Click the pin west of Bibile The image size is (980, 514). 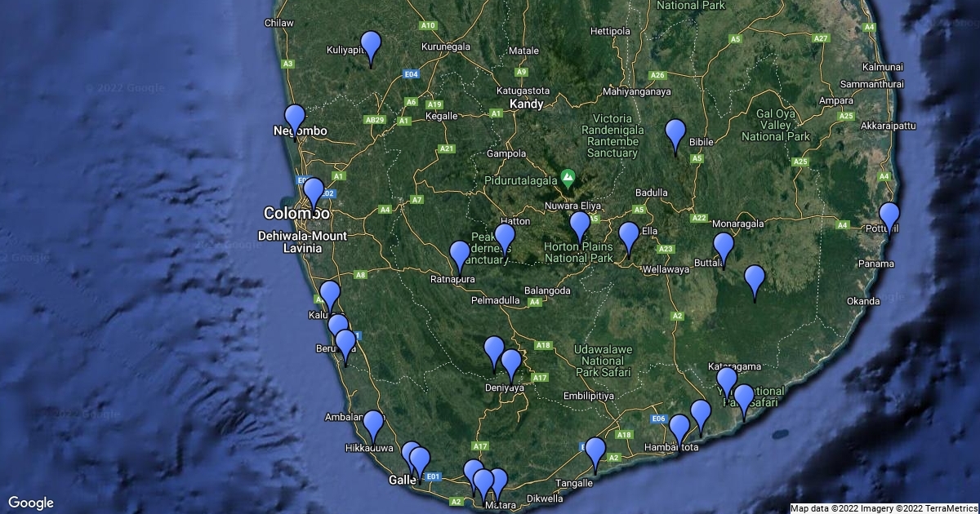pyautogui.click(x=675, y=134)
